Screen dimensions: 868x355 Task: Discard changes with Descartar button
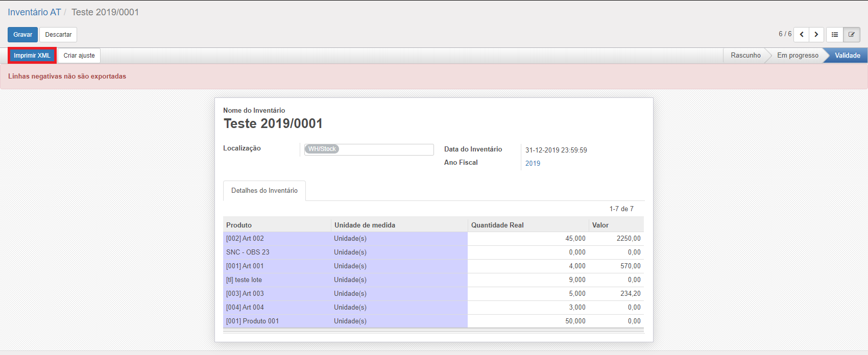tap(58, 35)
